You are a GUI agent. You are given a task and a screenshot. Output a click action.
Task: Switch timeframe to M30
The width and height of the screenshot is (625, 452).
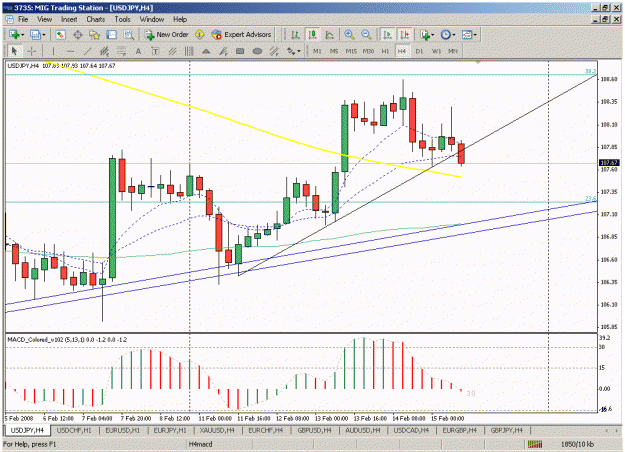(368, 51)
